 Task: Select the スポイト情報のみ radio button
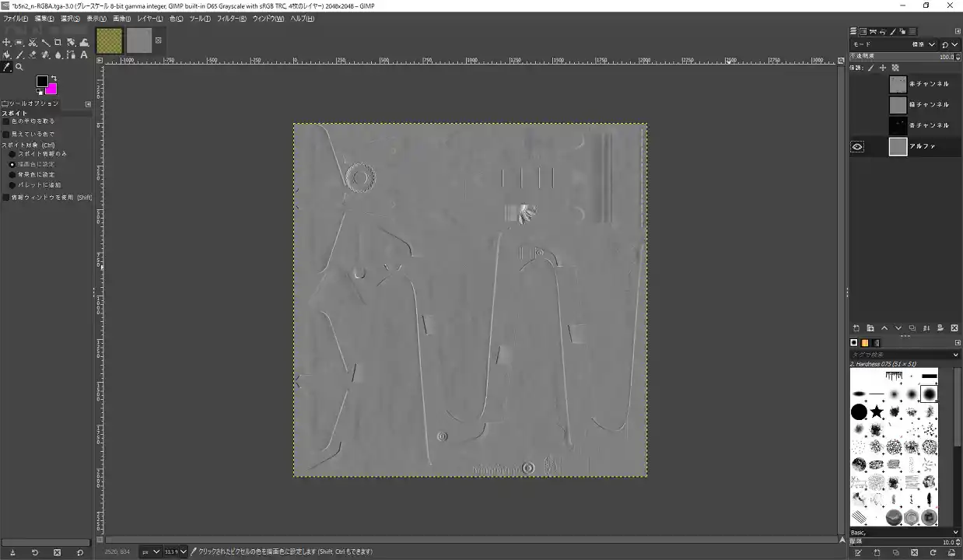pyautogui.click(x=12, y=154)
